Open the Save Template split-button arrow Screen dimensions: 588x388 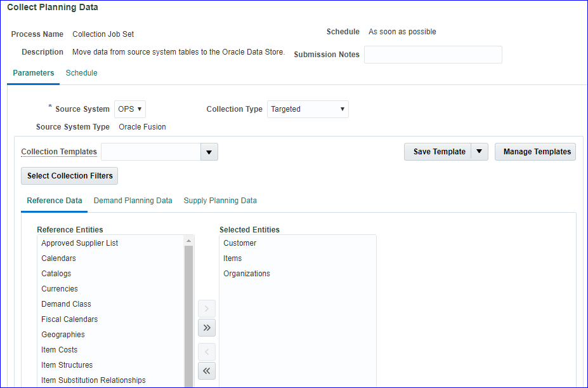tap(480, 152)
